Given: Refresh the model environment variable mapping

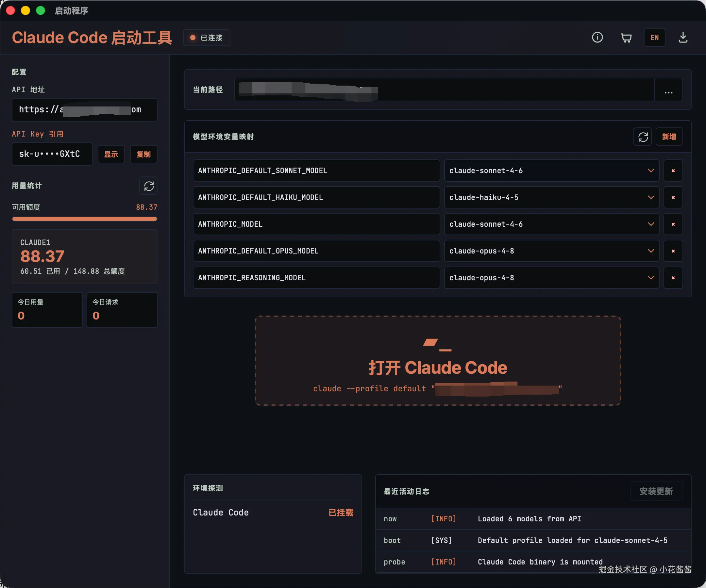Looking at the screenshot, I should coord(643,137).
